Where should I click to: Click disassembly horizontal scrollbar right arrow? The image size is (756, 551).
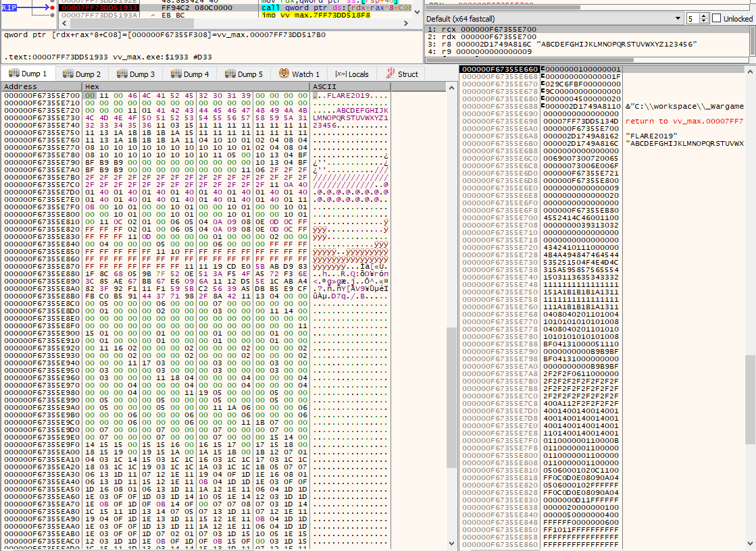(406, 23)
